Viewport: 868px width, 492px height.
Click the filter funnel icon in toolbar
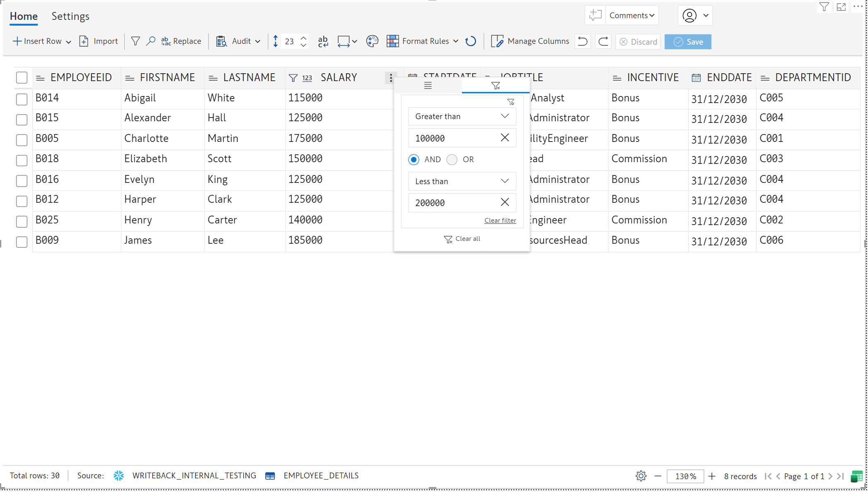[135, 41]
